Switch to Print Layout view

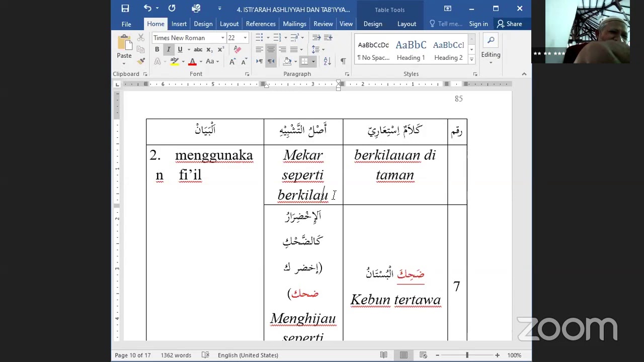(x=404, y=355)
